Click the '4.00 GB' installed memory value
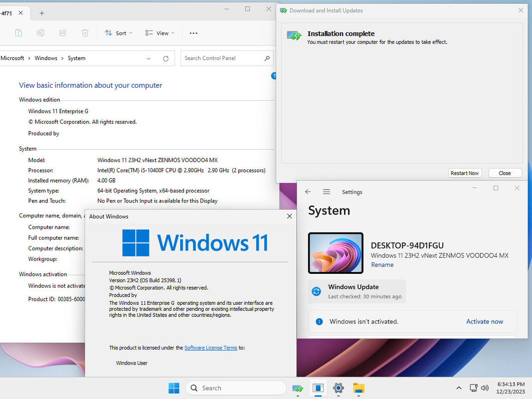This screenshot has height=399, width=532. (x=107, y=181)
